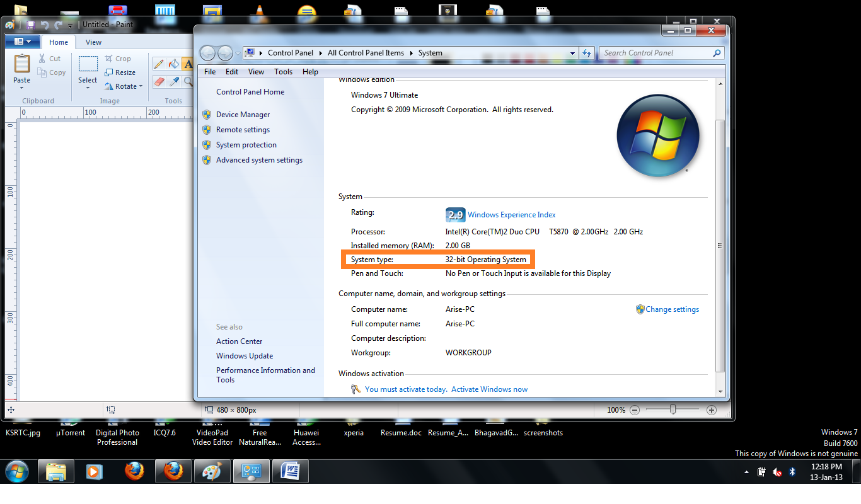The width and height of the screenshot is (861, 504).
Task: Open Microsoft Word from the taskbar
Action: point(291,471)
